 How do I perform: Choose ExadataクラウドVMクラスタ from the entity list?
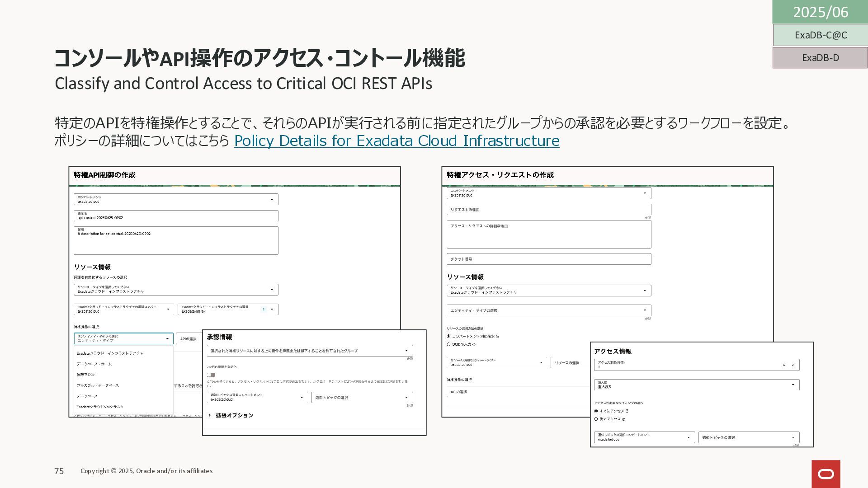coord(100,407)
